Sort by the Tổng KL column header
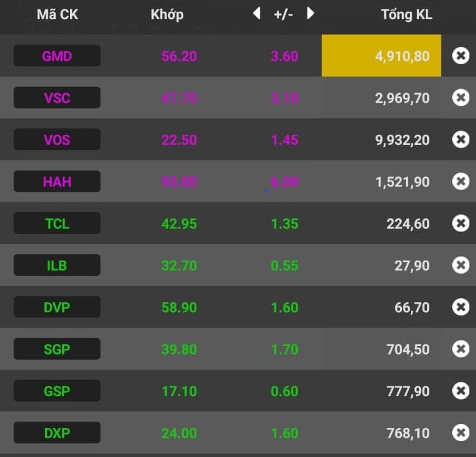The height and width of the screenshot is (457, 476). pos(406,15)
